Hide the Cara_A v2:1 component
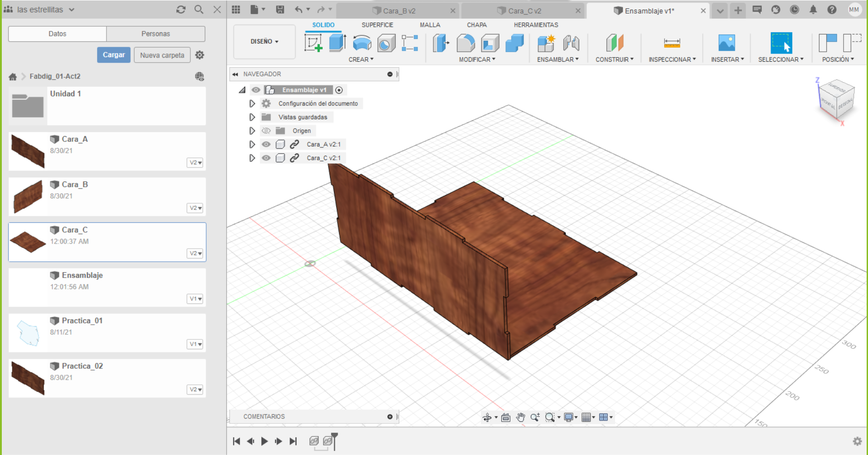Screen dimensions: 868x455 266,144
